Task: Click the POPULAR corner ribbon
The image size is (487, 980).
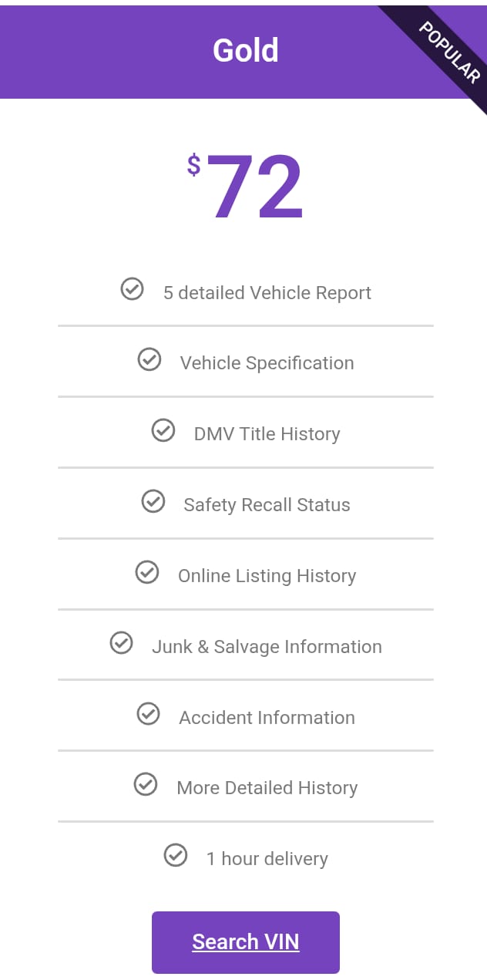Action: [449, 52]
